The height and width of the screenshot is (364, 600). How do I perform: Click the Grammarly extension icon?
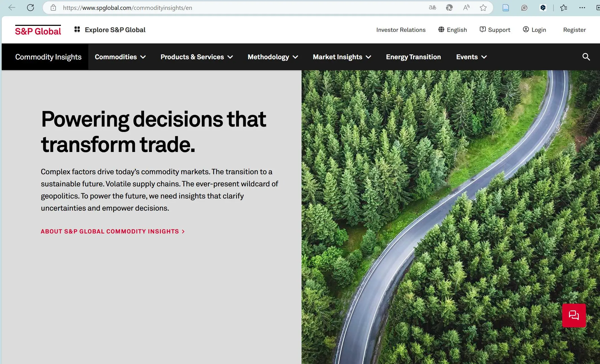point(524,8)
